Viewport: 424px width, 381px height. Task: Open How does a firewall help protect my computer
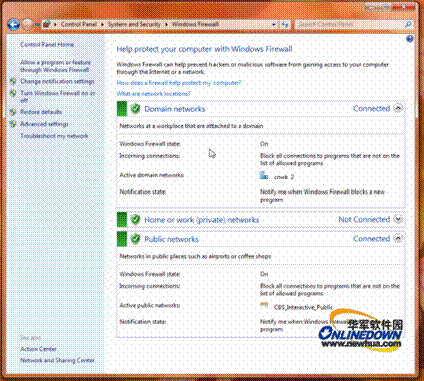(179, 83)
